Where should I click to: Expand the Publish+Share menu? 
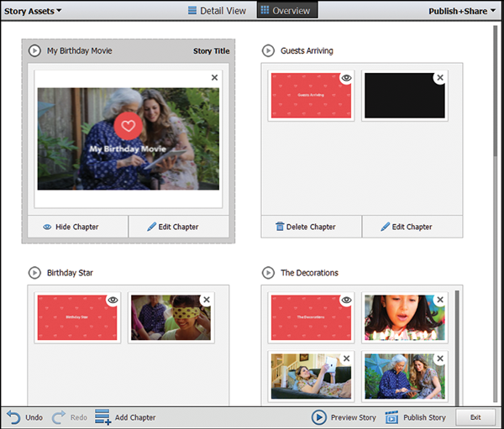pyautogui.click(x=462, y=11)
